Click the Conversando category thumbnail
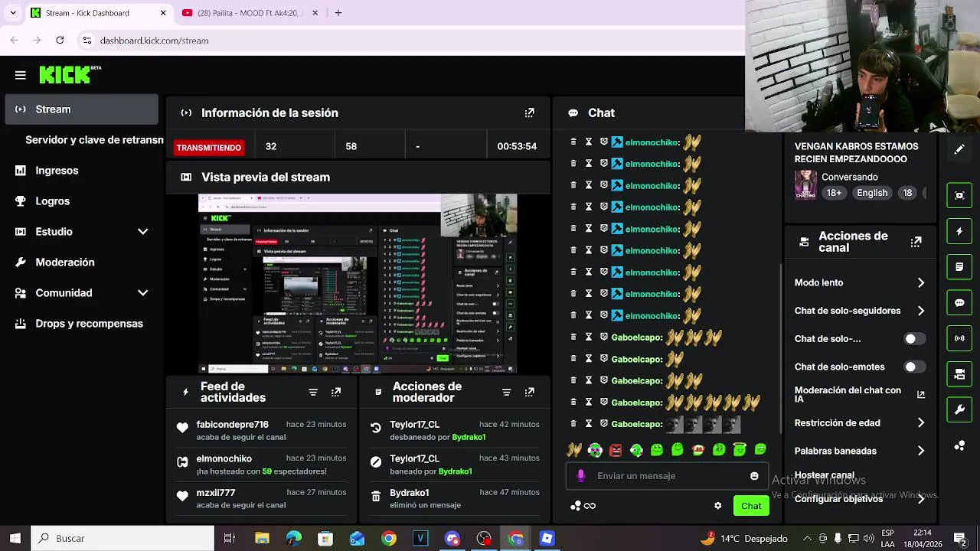Screen dimensions: 980x551 (805, 185)
